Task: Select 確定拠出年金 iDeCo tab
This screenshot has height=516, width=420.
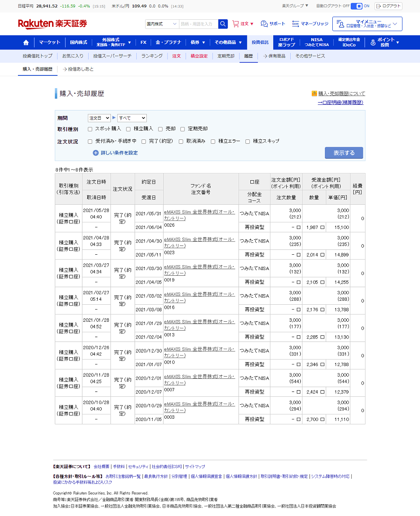Action: click(349, 43)
